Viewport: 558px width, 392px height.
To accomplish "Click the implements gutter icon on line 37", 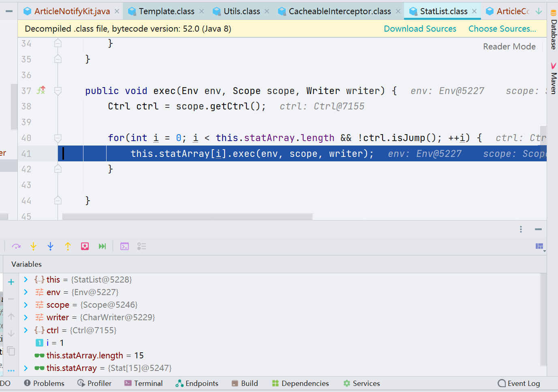I will click(x=41, y=90).
